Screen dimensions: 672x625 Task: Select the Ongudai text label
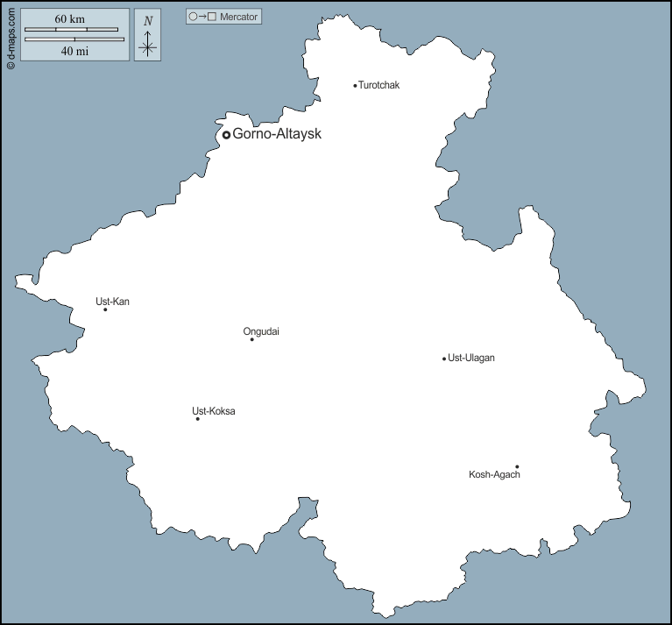point(261,331)
